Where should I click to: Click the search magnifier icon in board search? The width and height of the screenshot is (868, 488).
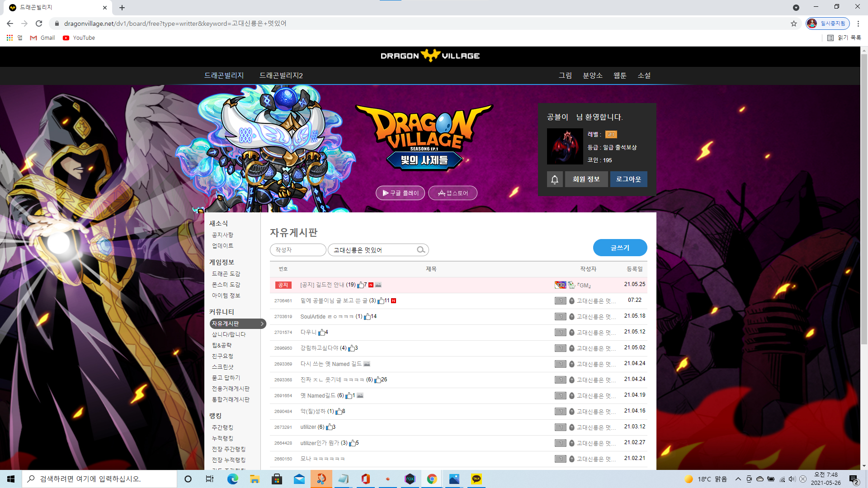[x=421, y=250]
